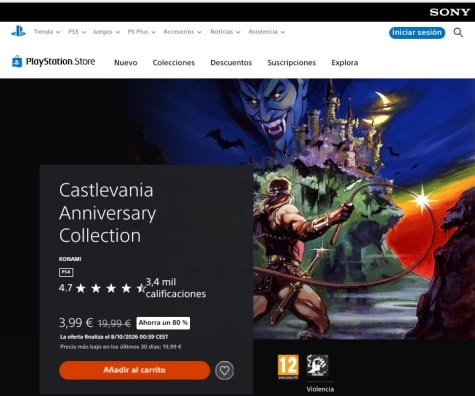Click the PlayStation Store wordmark
Viewport: 475px width, 396px height.
[60, 62]
